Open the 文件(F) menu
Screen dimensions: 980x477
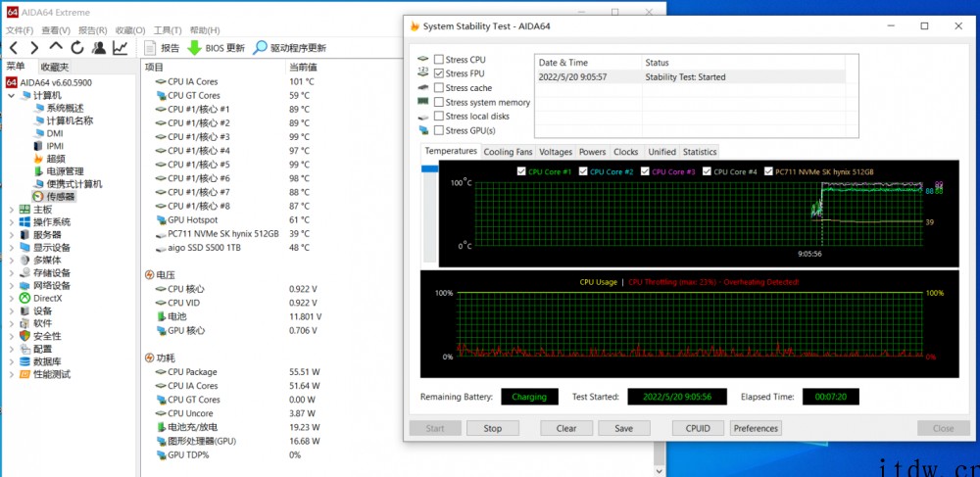(20, 30)
